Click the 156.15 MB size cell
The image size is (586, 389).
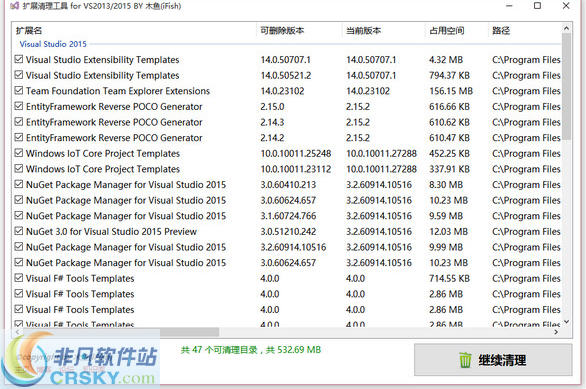(451, 91)
